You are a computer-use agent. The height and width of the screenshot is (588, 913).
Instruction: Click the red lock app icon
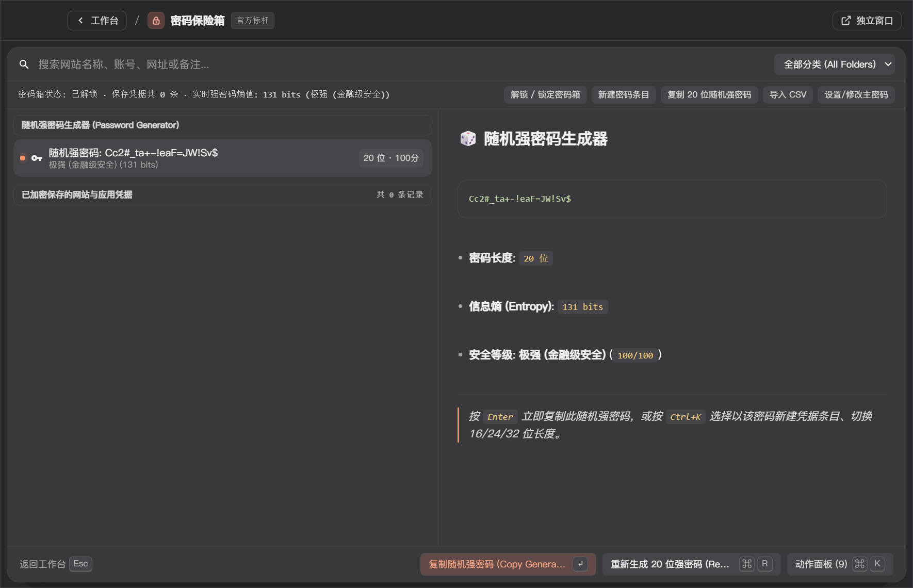click(156, 21)
